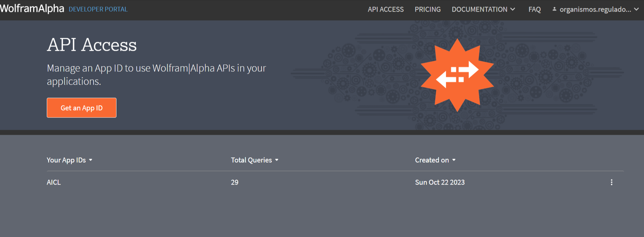The height and width of the screenshot is (237, 644).
Task: Sort by Created on column
Action: [x=436, y=160]
